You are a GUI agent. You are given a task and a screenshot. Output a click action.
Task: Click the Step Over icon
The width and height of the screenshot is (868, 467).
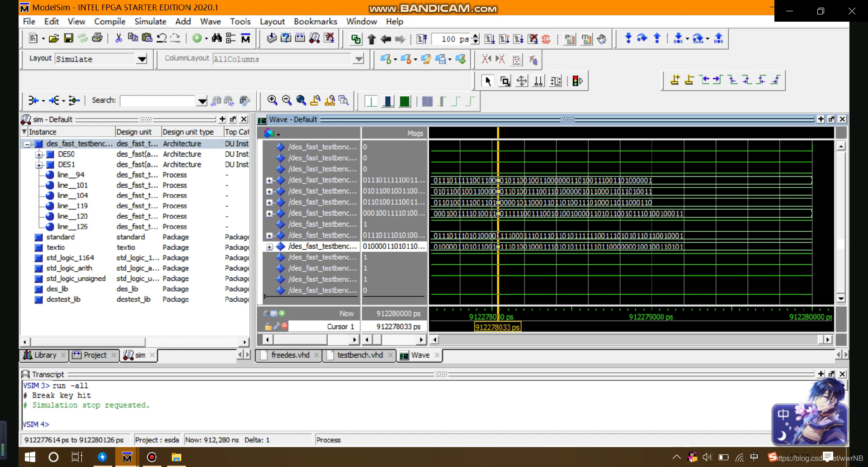coord(642,38)
